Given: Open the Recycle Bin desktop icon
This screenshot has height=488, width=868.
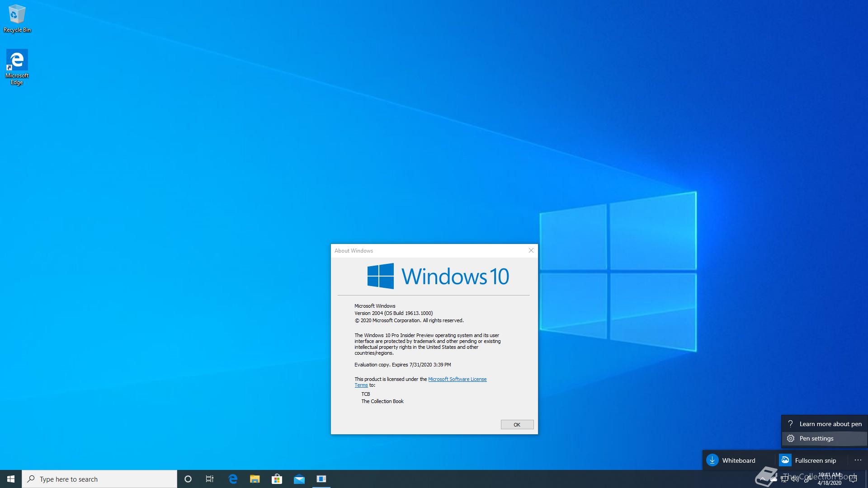Looking at the screenshot, I should click(x=17, y=19).
